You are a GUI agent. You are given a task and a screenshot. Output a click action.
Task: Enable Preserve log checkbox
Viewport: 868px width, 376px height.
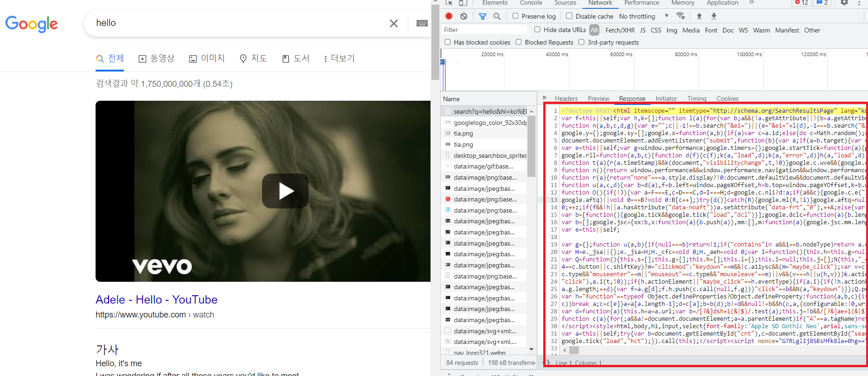(x=515, y=16)
